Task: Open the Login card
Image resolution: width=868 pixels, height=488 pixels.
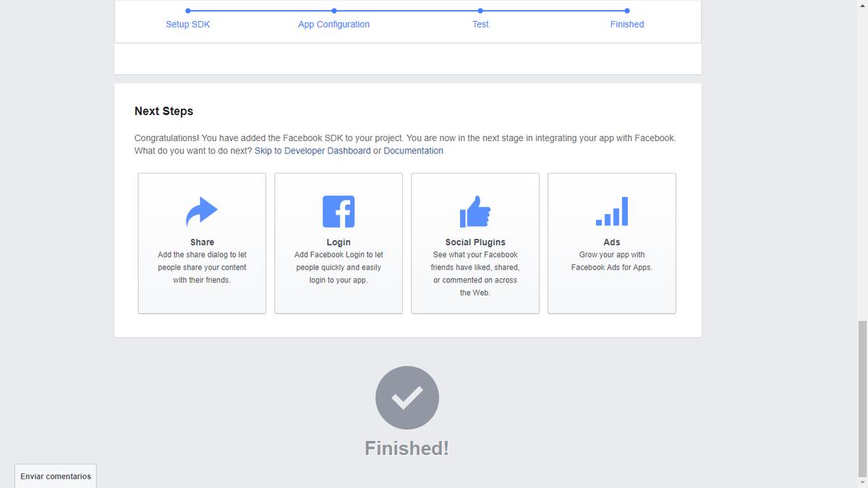Action: tap(338, 243)
